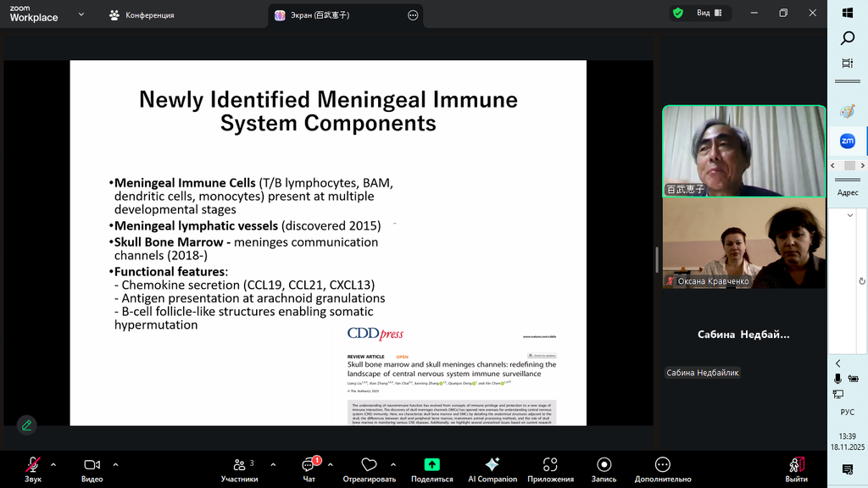Viewport: 868px width, 488px height.
Task: Click the green security shield icon
Action: [x=677, y=14]
